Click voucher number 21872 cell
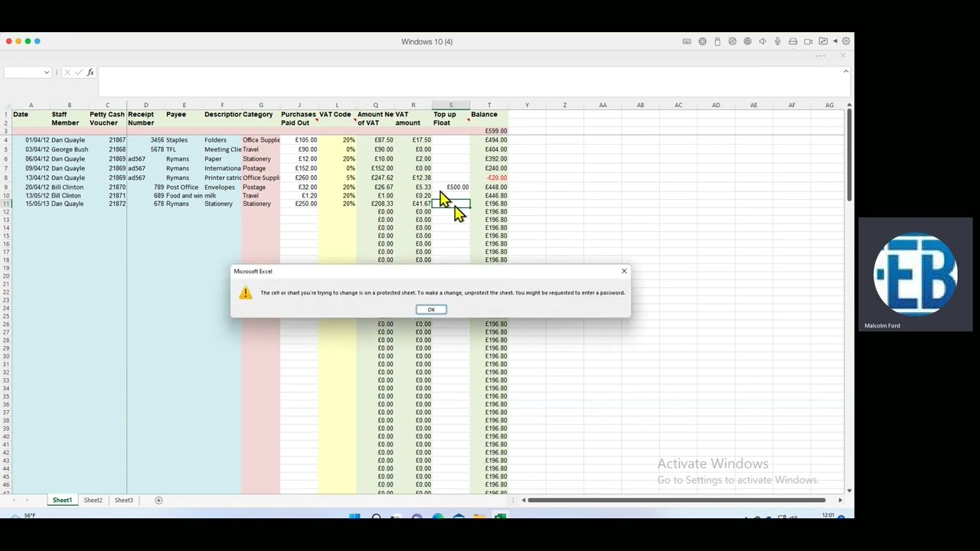This screenshot has height=551, width=980. coord(107,204)
